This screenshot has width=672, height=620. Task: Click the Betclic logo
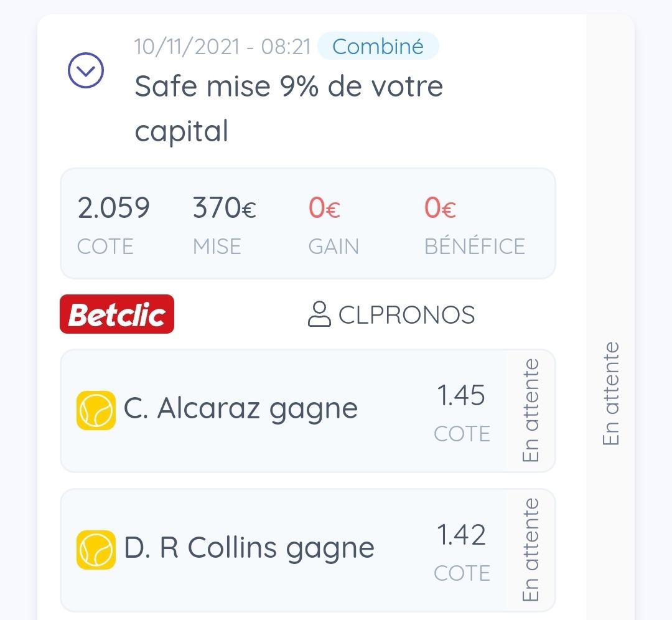[x=117, y=314]
